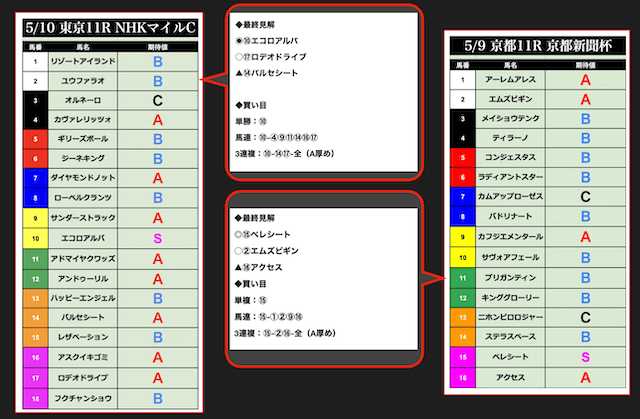Select the ダイヤモンドノット horse name cell
640x419 pixels.
[83, 178]
